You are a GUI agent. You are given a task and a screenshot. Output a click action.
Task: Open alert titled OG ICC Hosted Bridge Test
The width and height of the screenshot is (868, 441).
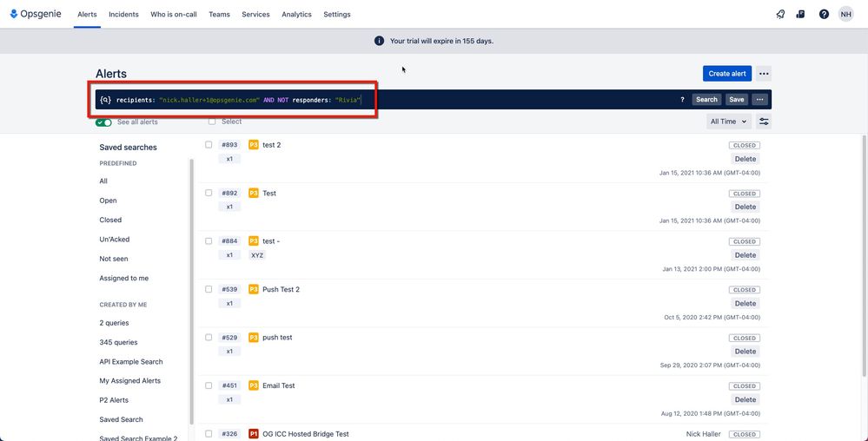(306, 434)
